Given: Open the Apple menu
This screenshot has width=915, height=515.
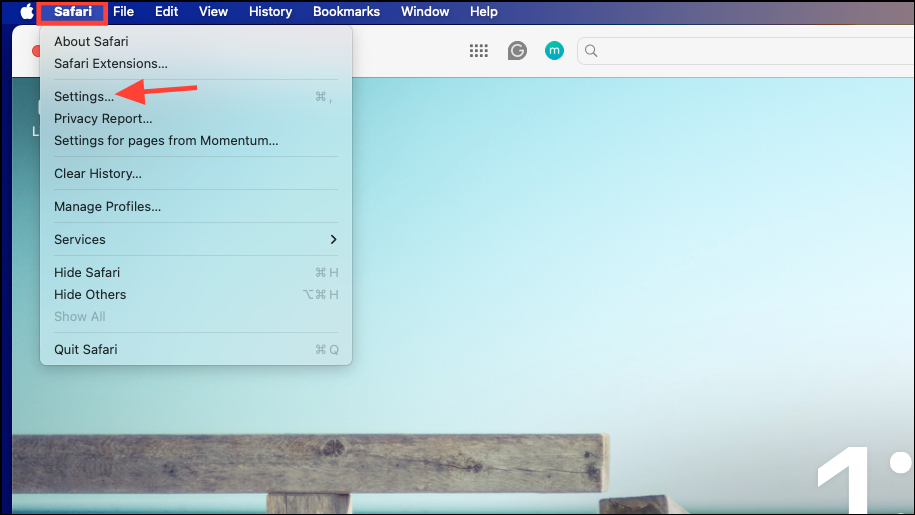Looking at the screenshot, I should coord(27,12).
